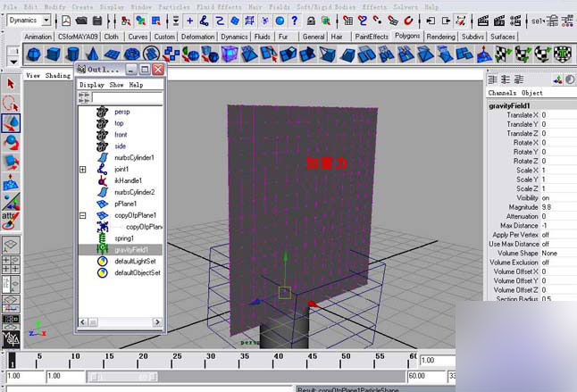Select ikHandle1 in the Outliner
This screenshot has width=577, height=392.
coord(128,180)
